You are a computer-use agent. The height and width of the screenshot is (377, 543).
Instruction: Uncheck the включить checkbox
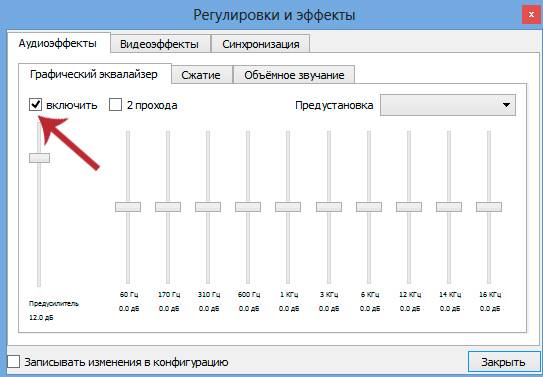(35, 105)
